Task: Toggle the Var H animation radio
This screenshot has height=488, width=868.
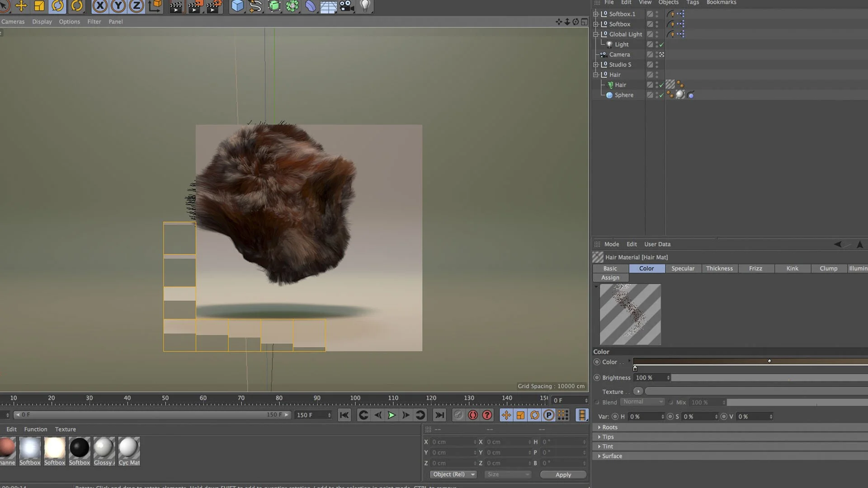Action: pyautogui.click(x=615, y=417)
